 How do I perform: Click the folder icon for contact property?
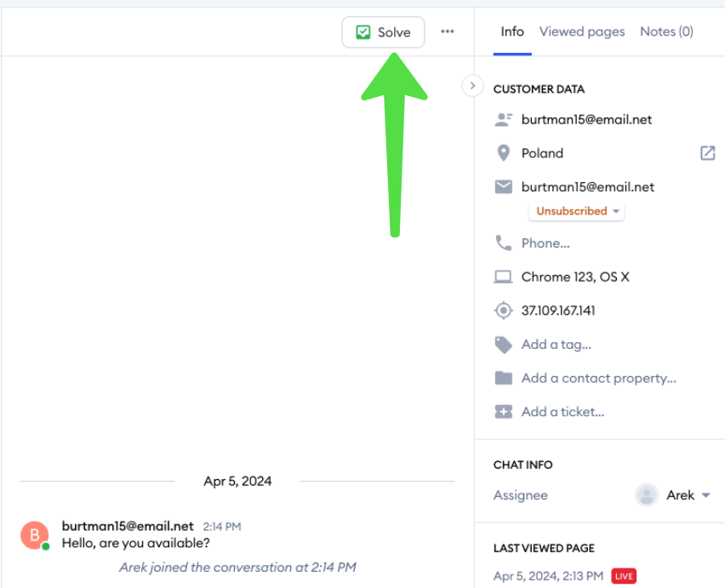pyautogui.click(x=503, y=378)
